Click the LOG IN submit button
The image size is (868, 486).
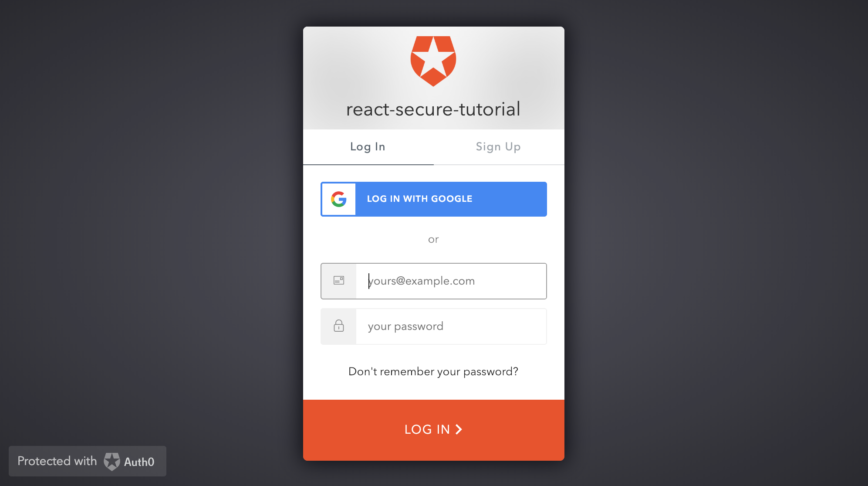(x=433, y=429)
